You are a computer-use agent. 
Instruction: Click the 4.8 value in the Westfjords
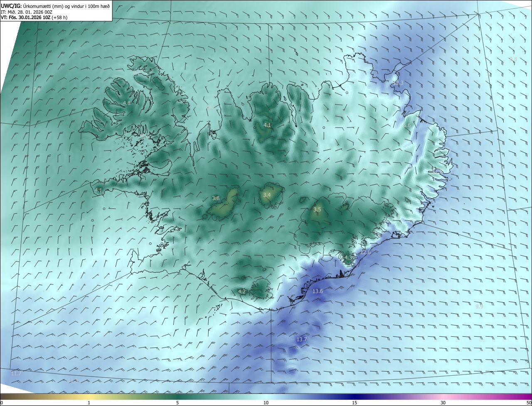127,103
